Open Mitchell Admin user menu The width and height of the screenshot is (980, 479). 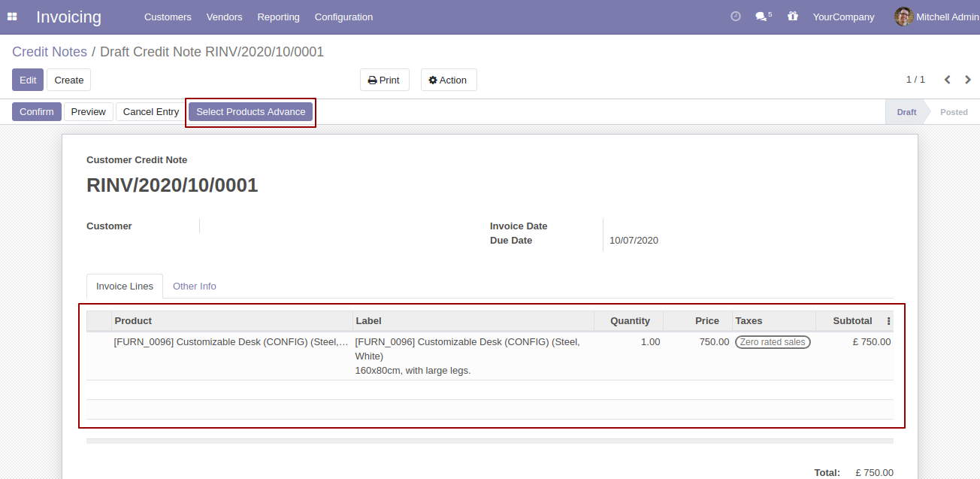coord(937,17)
